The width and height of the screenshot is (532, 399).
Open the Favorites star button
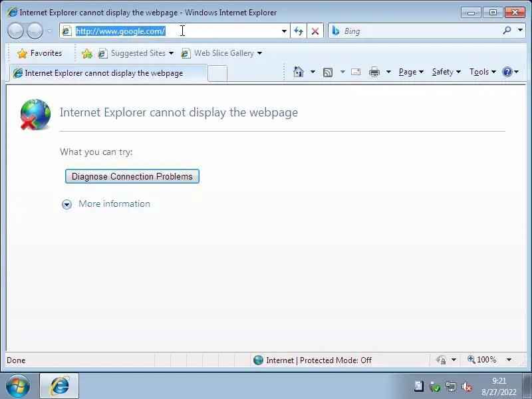[x=39, y=53]
